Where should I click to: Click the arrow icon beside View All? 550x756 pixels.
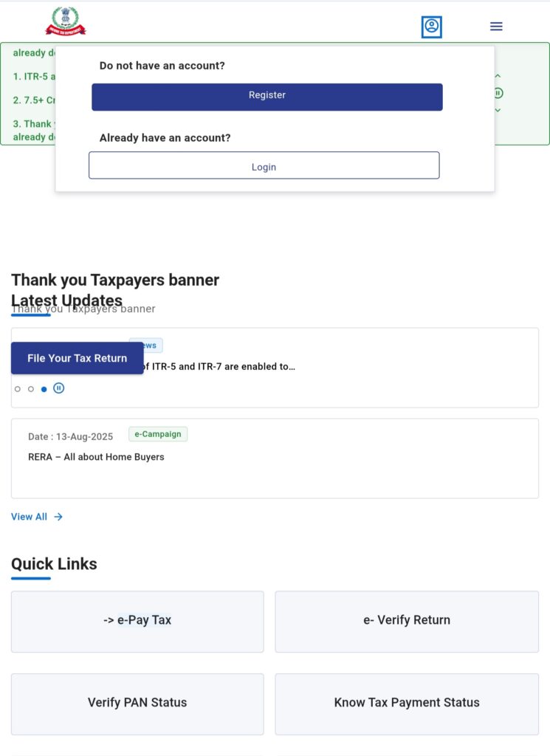pyautogui.click(x=58, y=517)
